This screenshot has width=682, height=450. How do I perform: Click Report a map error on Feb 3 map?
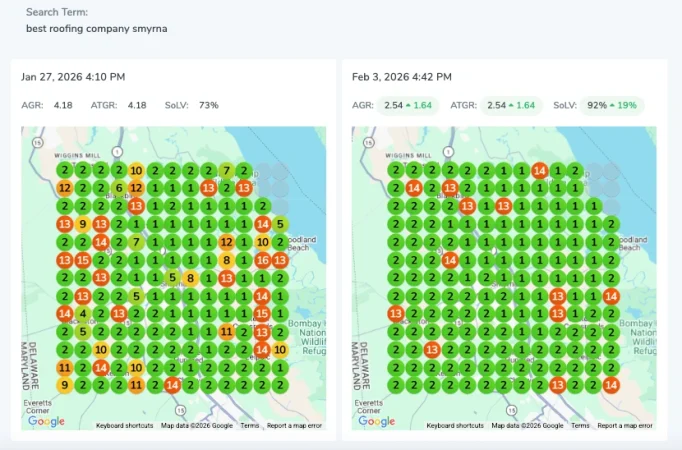(x=624, y=426)
